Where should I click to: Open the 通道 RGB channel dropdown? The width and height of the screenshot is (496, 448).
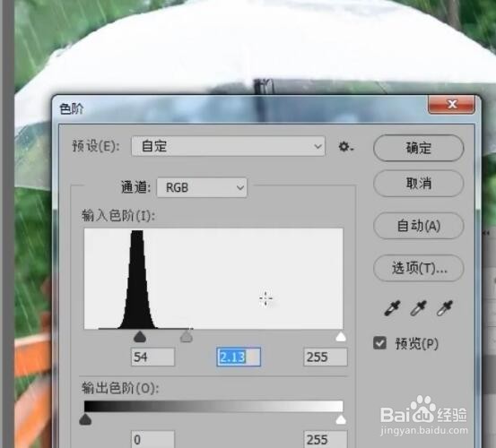coord(202,187)
